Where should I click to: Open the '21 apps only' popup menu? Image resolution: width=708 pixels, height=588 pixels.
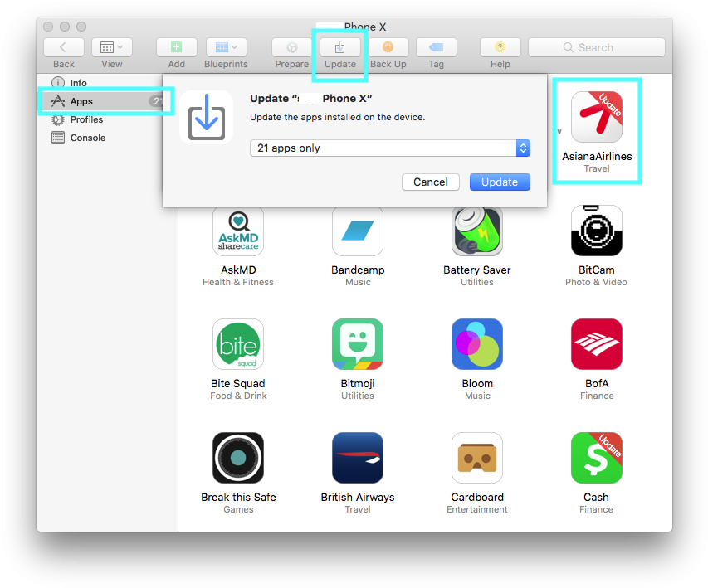(x=390, y=148)
